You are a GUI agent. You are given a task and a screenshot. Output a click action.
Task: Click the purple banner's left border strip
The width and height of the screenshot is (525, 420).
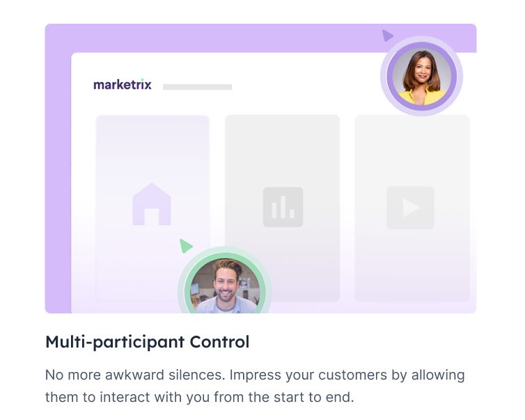58,174
